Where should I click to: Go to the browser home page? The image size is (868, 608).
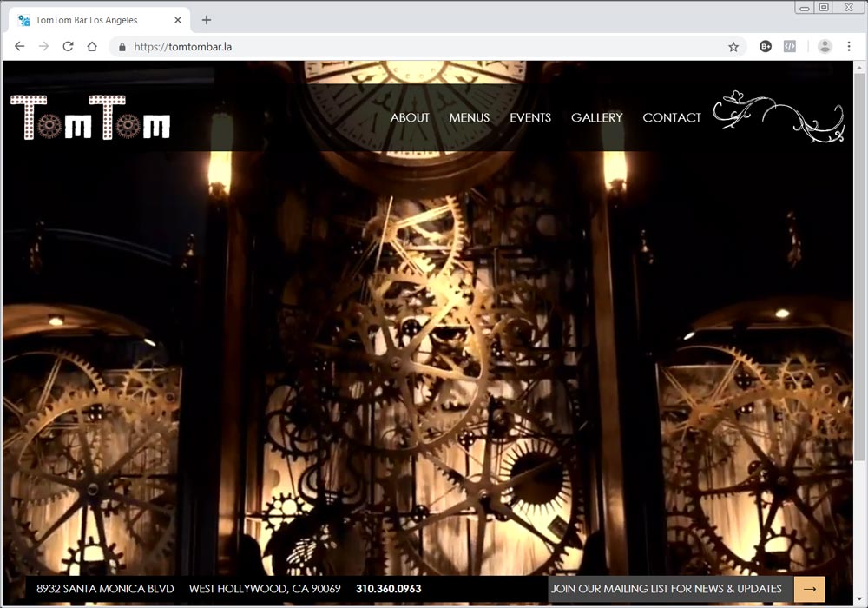[92, 47]
